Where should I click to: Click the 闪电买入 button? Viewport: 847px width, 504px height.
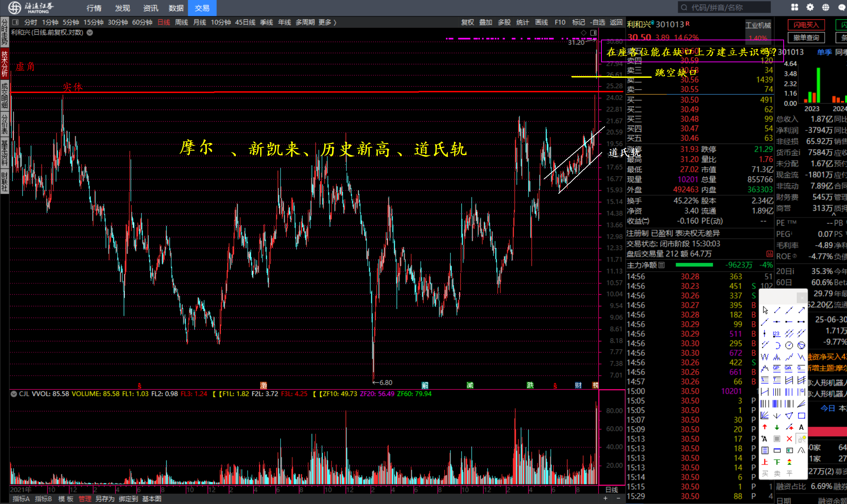[x=806, y=25]
